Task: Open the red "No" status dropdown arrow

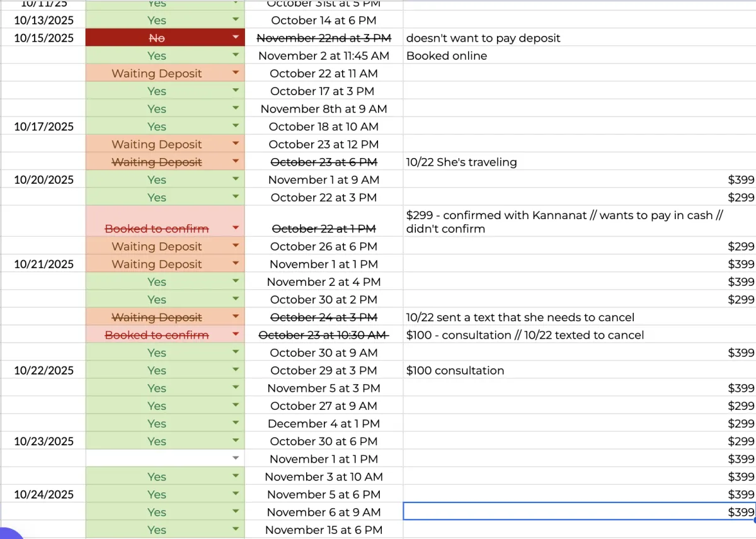Action: coord(236,38)
